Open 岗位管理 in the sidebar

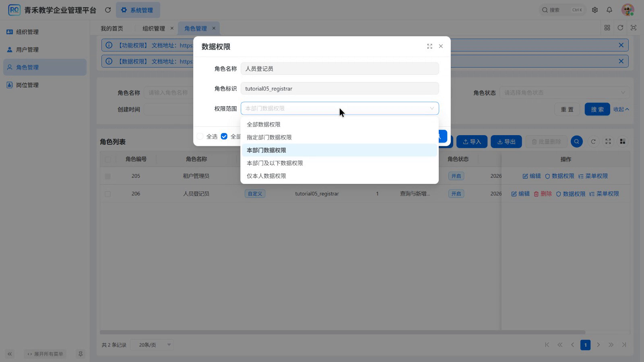tap(45, 85)
